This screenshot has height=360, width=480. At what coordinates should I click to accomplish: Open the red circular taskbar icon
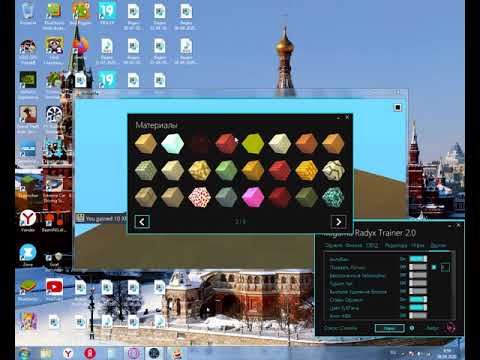(90, 353)
